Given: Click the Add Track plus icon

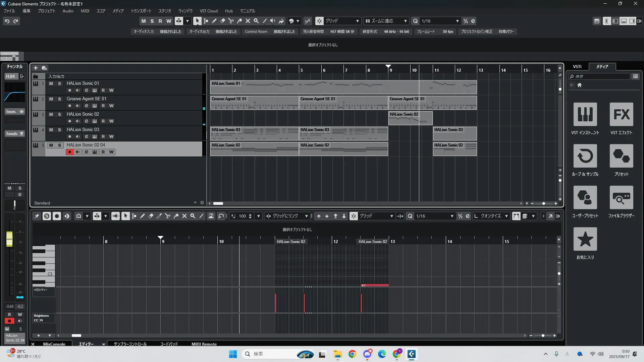Looking at the screenshot, I should [36, 68].
